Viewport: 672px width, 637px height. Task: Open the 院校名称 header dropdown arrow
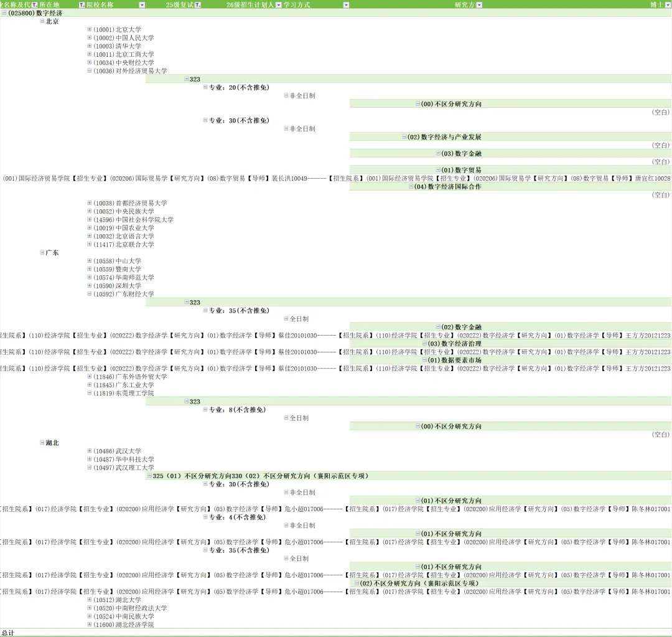pyautogui.click(x=142, y=5)
